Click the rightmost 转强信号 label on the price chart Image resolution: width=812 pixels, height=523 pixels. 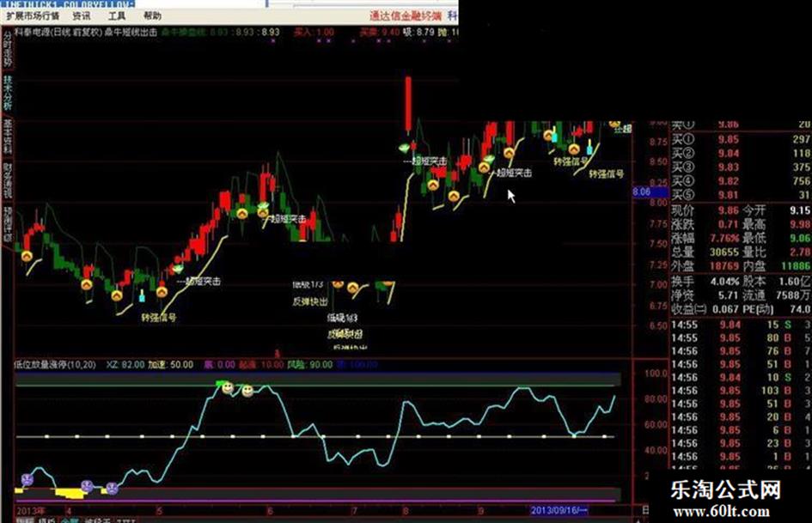pos(607,174)
